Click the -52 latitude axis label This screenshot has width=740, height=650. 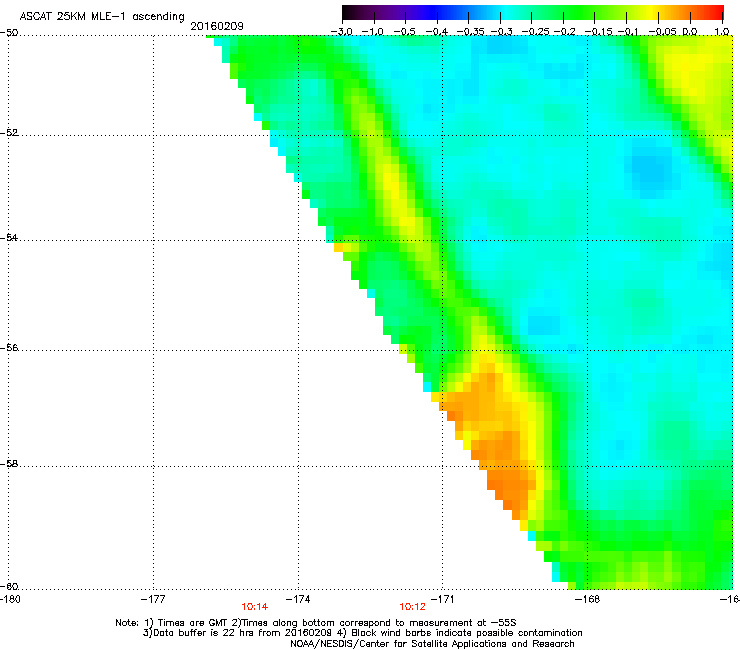point(9,133)
